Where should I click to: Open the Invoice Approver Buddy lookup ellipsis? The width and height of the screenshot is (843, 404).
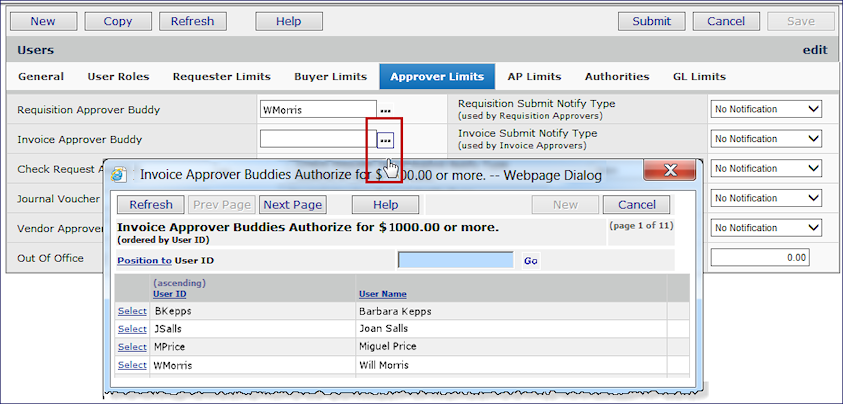pos(385,140)
